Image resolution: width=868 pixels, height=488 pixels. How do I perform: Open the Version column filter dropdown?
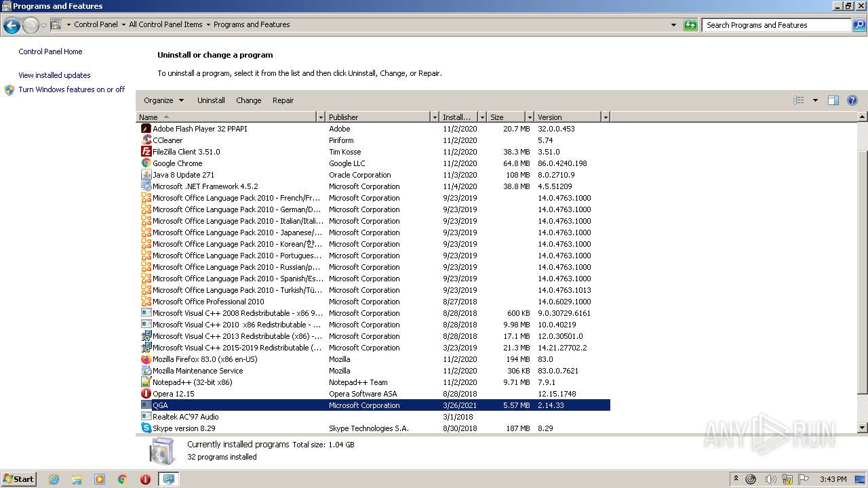pos(606,117)
